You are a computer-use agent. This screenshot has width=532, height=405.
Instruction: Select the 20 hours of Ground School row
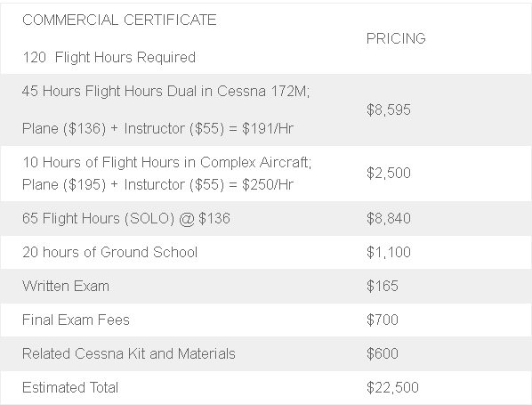[266, 252]
